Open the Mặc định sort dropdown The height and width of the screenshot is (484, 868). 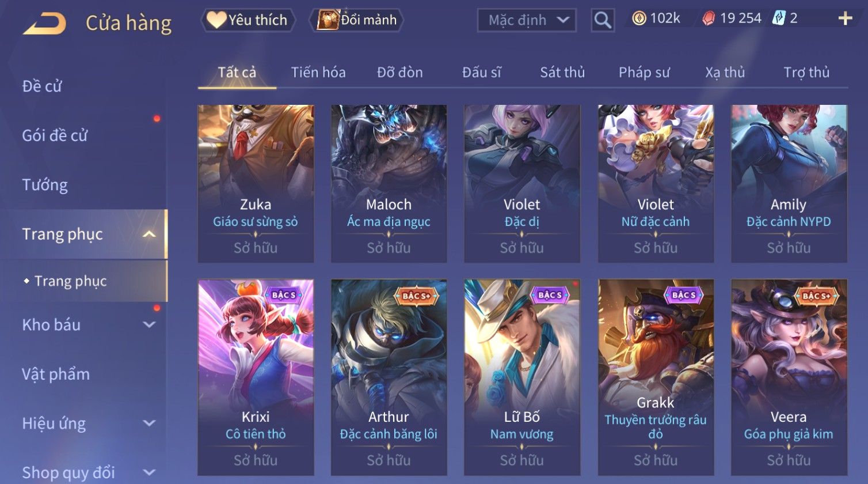pos(527,20)
